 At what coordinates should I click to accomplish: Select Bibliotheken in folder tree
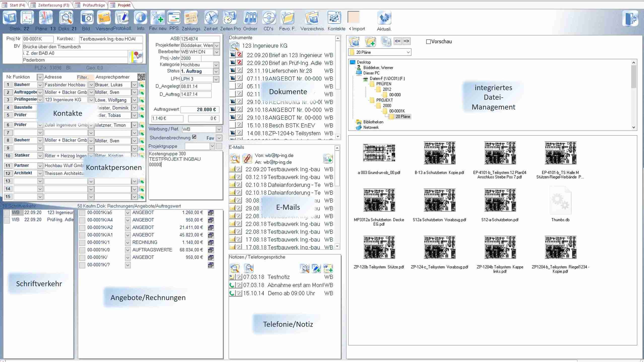(x=373, y=122)
